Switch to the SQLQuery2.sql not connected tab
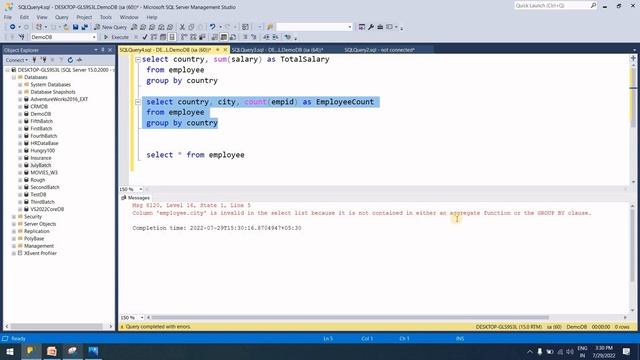 click(380, 50)
